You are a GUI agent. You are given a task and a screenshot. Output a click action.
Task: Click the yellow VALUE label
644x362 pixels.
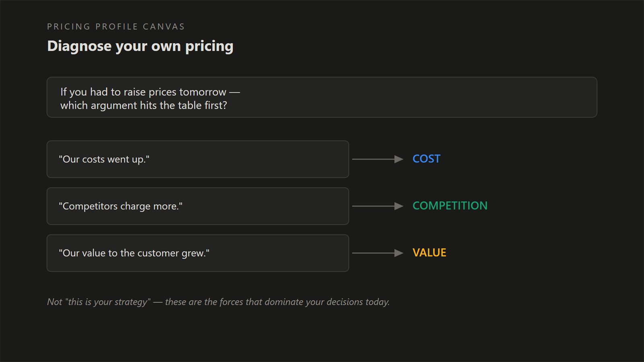(429, 253)
